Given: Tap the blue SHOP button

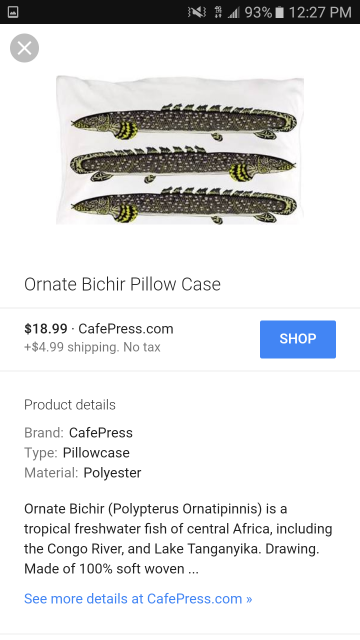Looking at the screenshot, I should click(298, 339).
